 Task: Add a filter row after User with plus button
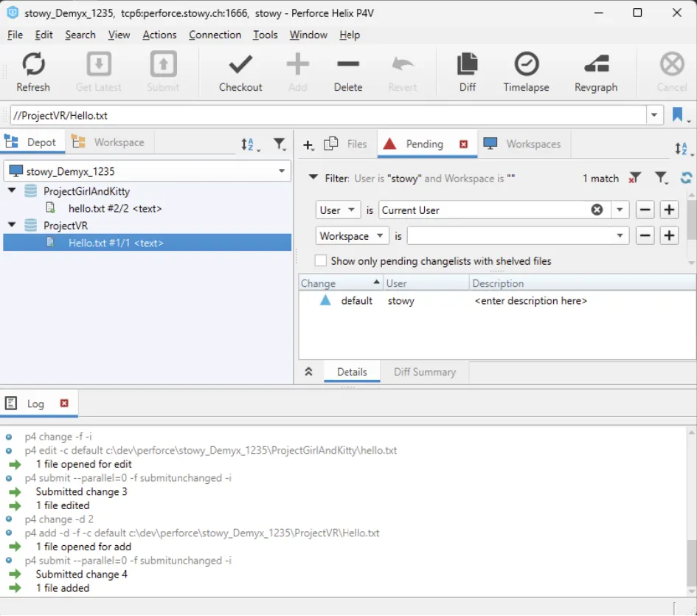(x=669, y=210)
